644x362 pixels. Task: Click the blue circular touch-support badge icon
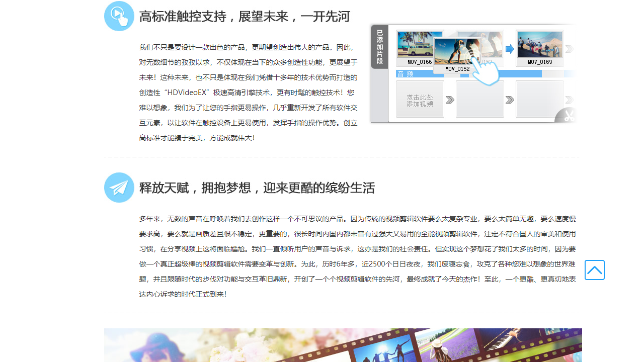[x=119, y=16]
